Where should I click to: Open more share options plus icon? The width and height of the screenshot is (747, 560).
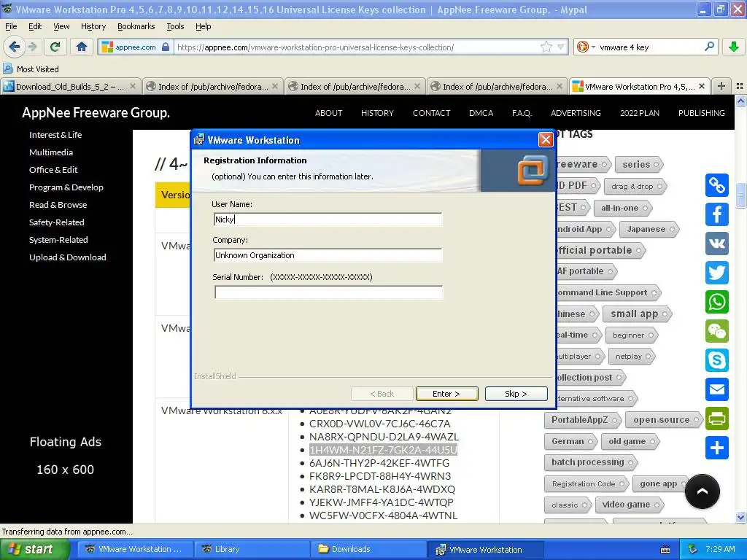(716, 448)
